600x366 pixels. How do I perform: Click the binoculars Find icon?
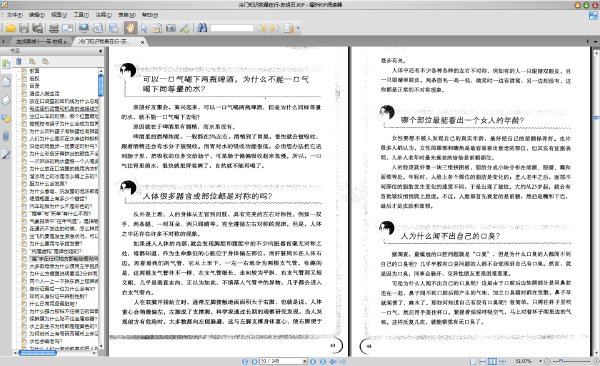tap(202, 28)
